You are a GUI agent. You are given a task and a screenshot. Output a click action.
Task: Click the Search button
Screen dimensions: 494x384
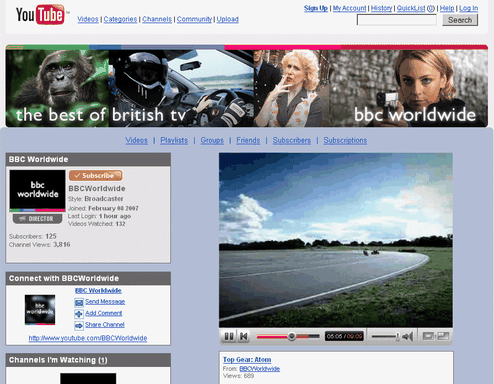460,20
